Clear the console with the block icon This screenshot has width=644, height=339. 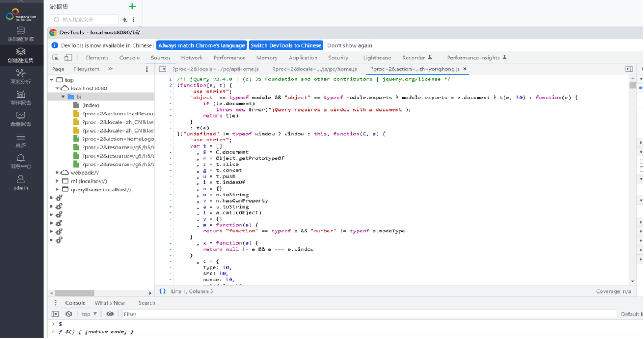pyautogui.click(x=69, y=314)
